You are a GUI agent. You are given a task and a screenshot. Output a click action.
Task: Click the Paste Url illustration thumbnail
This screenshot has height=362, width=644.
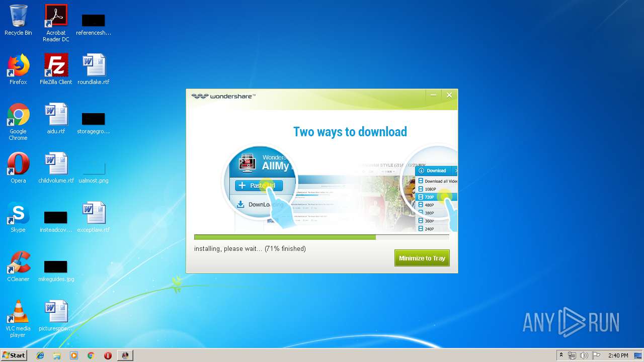tap(260, 182)
